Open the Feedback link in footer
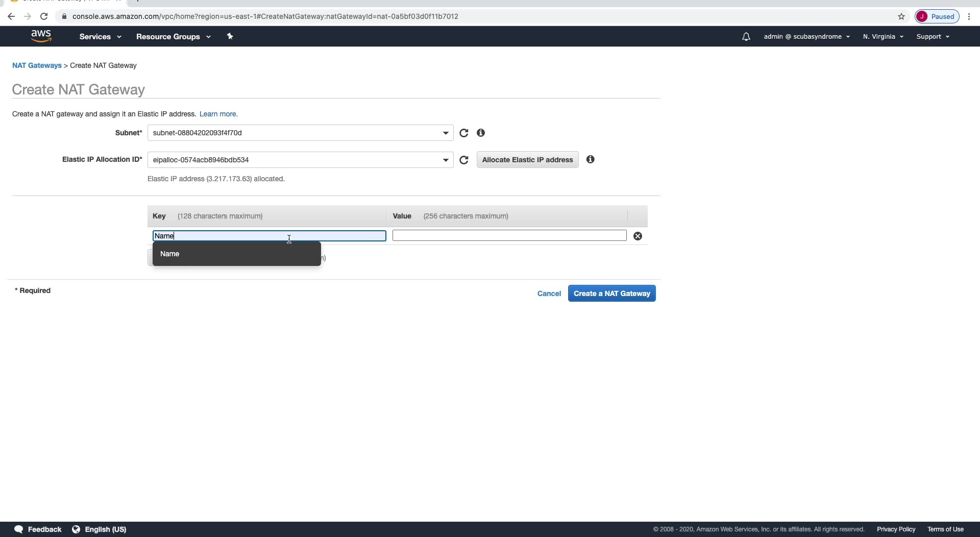The image size is (980, 537). 38,529
